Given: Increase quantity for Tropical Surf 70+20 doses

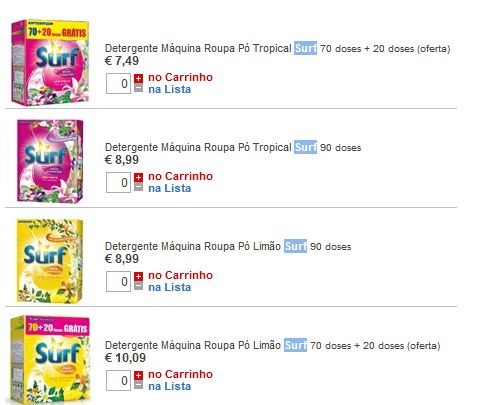Looking at the screenshot, I should coord(138,79).
